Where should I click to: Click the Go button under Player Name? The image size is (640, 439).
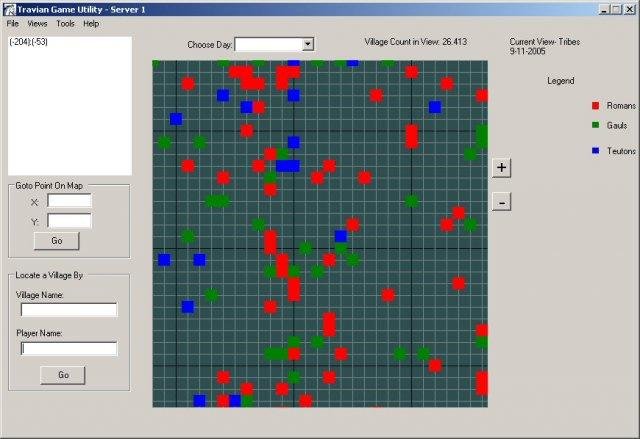pos(63,375)
